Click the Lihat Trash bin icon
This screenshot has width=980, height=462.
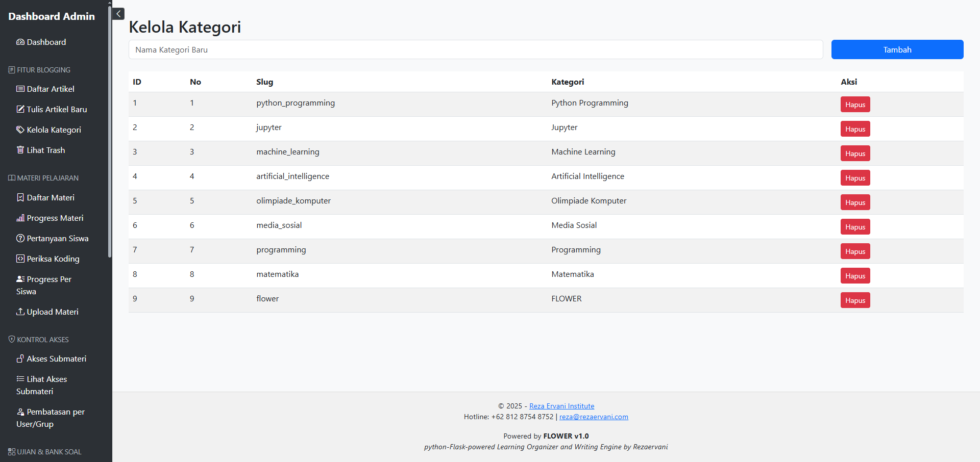click(x=20, y=150)
